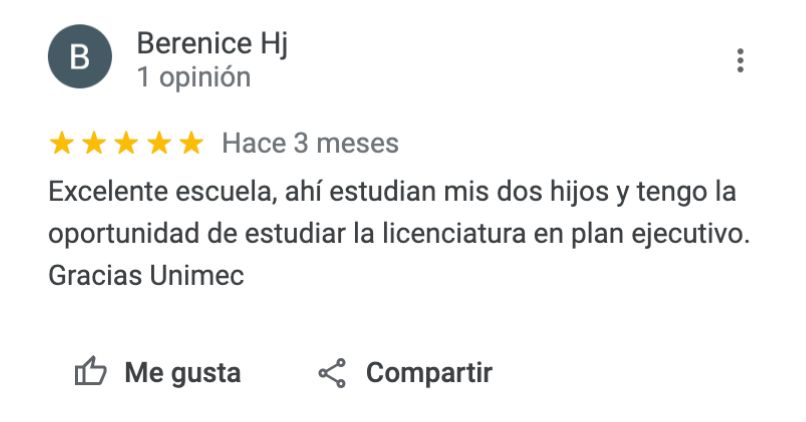This screenshot has width=806, height=422.
Task: Select the middle rating star
Action: [x=126, y=144]
